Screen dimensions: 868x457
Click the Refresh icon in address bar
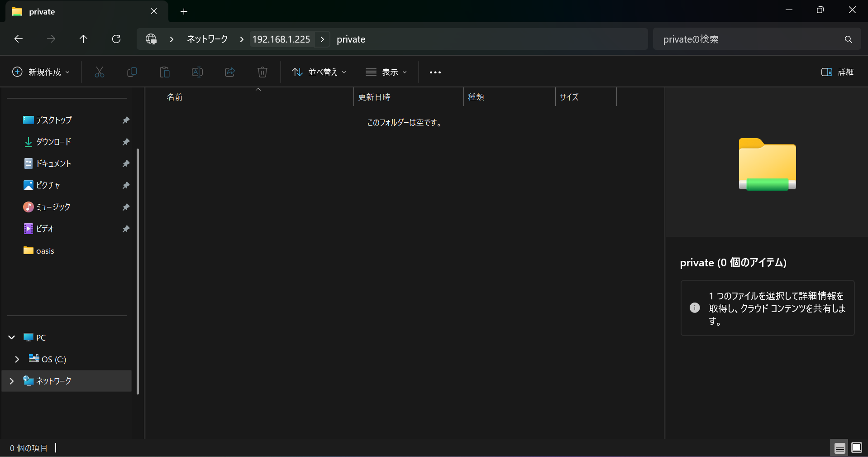click(x=116, y=39)
